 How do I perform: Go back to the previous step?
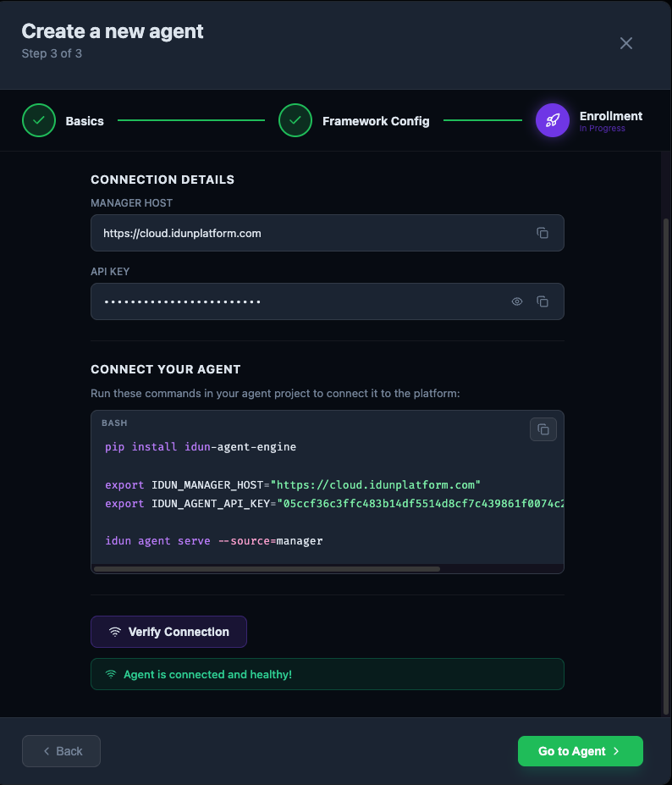61,750
